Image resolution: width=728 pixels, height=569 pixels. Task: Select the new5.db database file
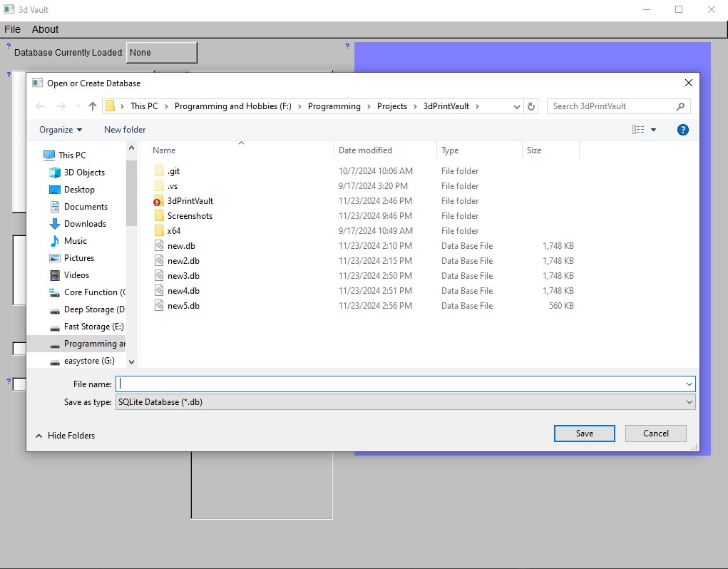coord(183,306)
